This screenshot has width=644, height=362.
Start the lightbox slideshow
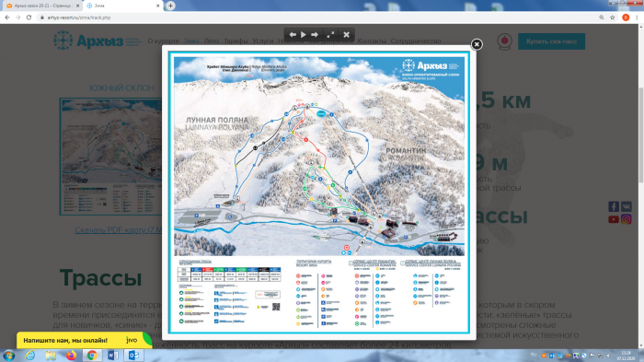303,35
